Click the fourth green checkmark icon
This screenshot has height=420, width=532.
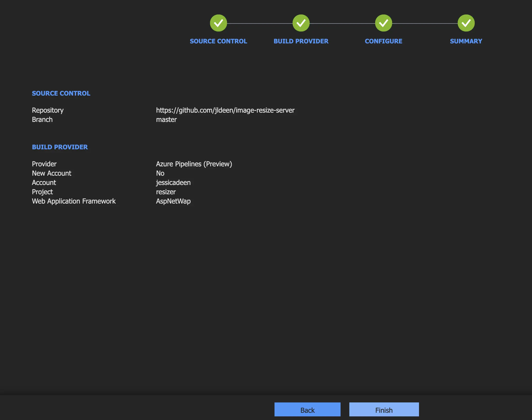466,22
